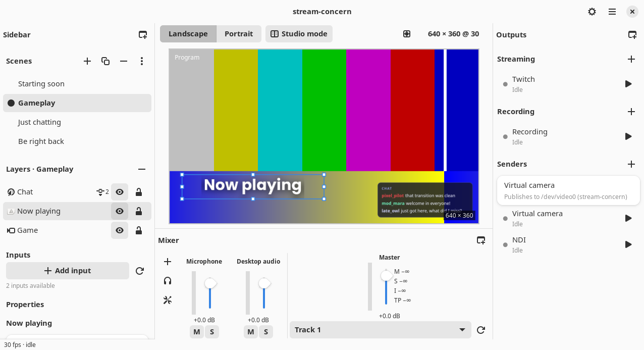The width and height of the screenshot is (644, 350).
Task: Click the Microphone volume slider handle
Action: (210, 283)
